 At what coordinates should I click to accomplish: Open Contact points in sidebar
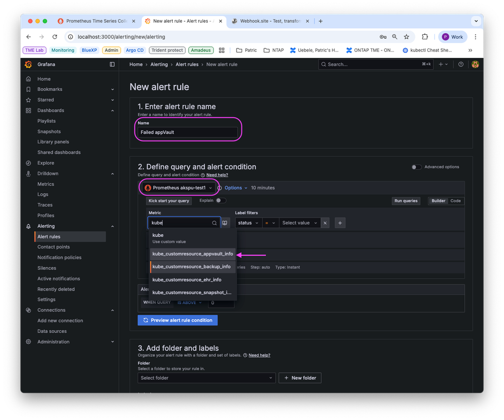tap(53, 247)
